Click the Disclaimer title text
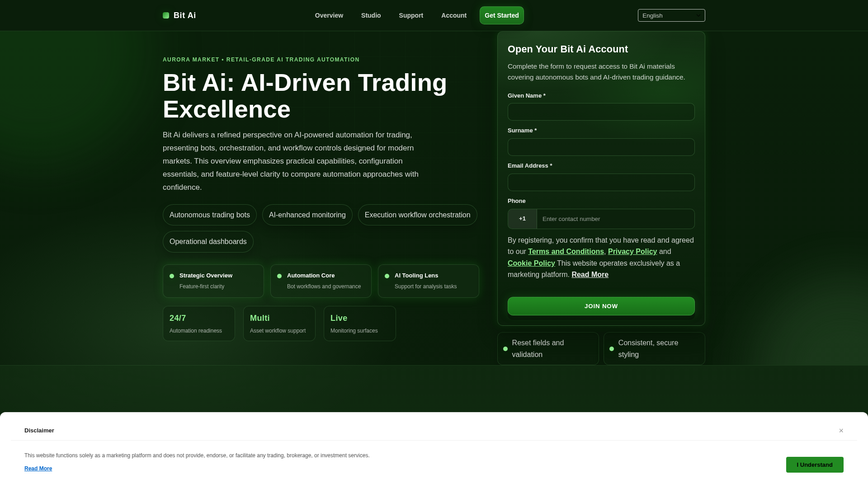This screenshot has width=868, height=488. pyautogui.click(x=39, y=431)
